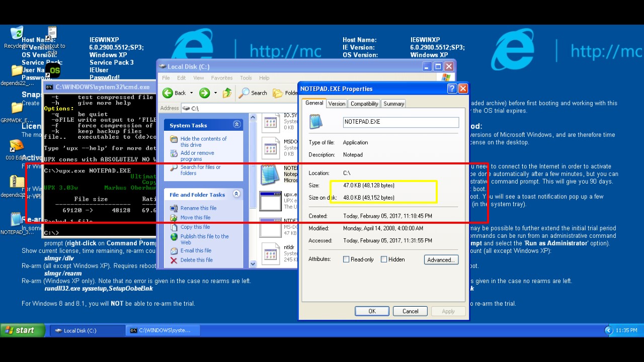Click 'Copy this file' task link

tap(195, 227)
